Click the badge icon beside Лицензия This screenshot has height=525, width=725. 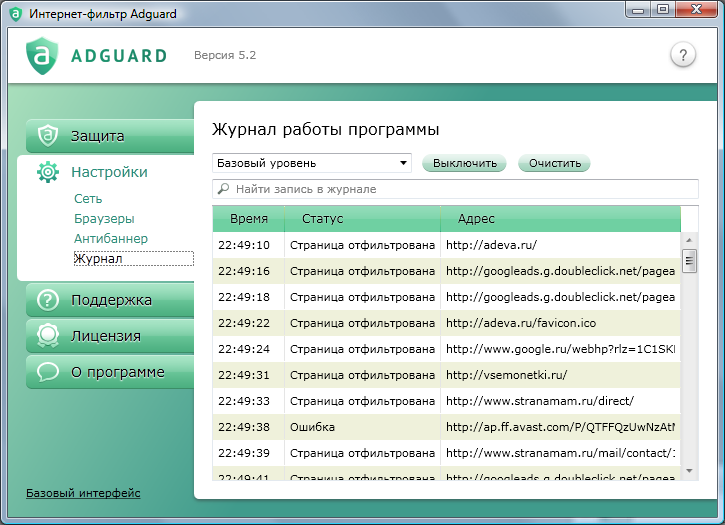48,336
